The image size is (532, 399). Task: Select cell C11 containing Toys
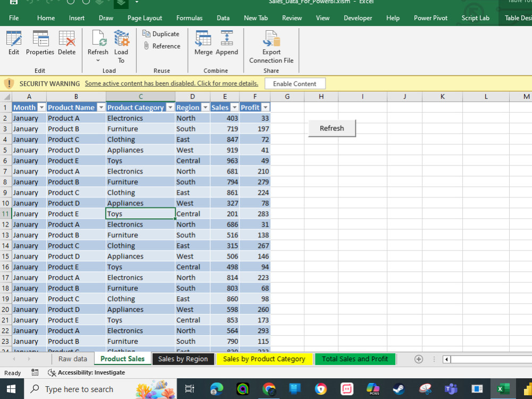[x=140, y=214]
